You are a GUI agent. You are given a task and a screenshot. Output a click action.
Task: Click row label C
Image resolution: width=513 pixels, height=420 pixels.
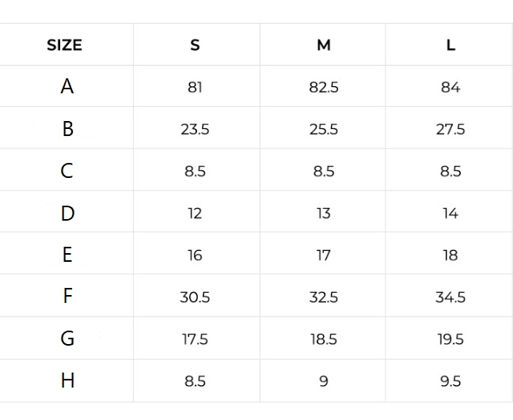(67, 171)
